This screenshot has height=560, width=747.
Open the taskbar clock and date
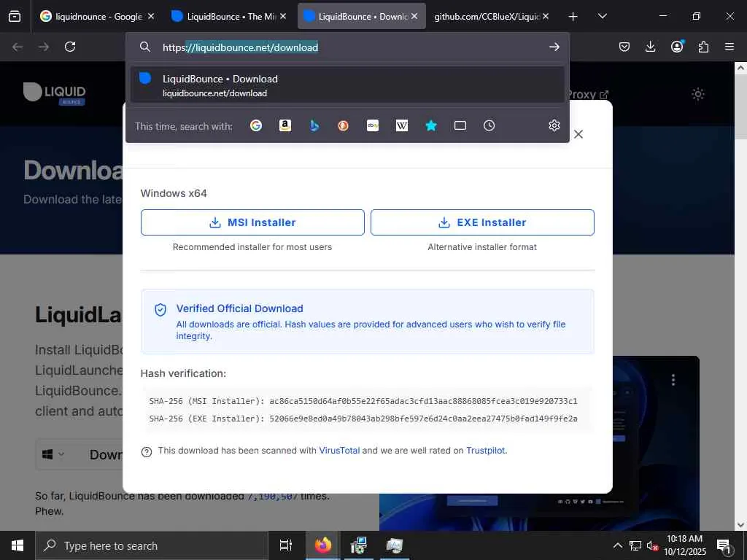[684, 545]
